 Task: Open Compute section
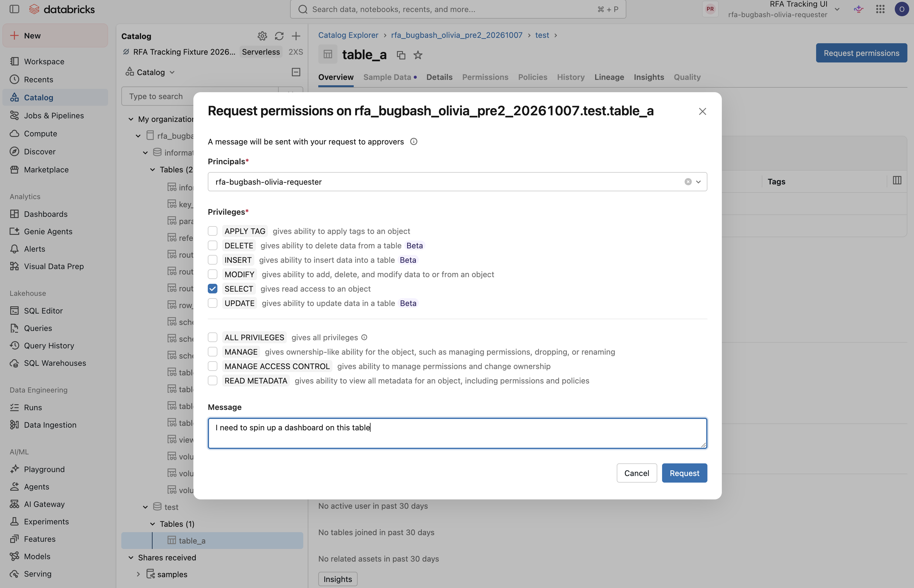[x=41, y=134]
